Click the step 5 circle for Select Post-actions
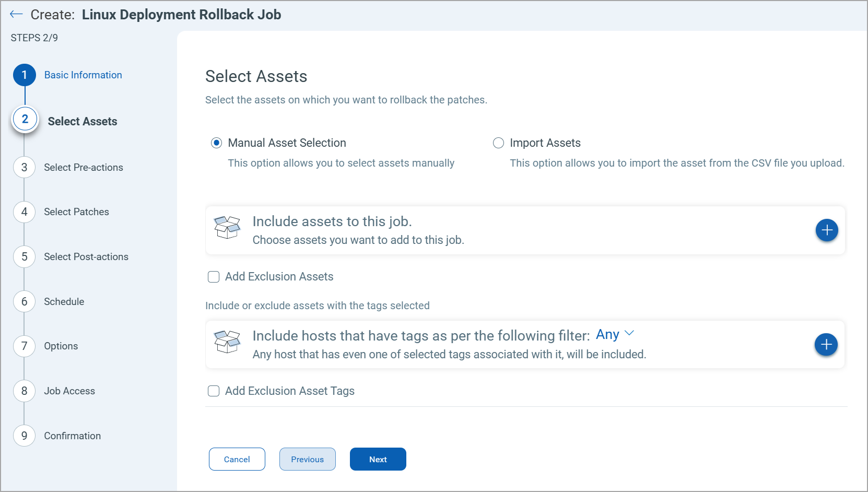The width and height of the screenshot is (868, 492). click(24, 256)
